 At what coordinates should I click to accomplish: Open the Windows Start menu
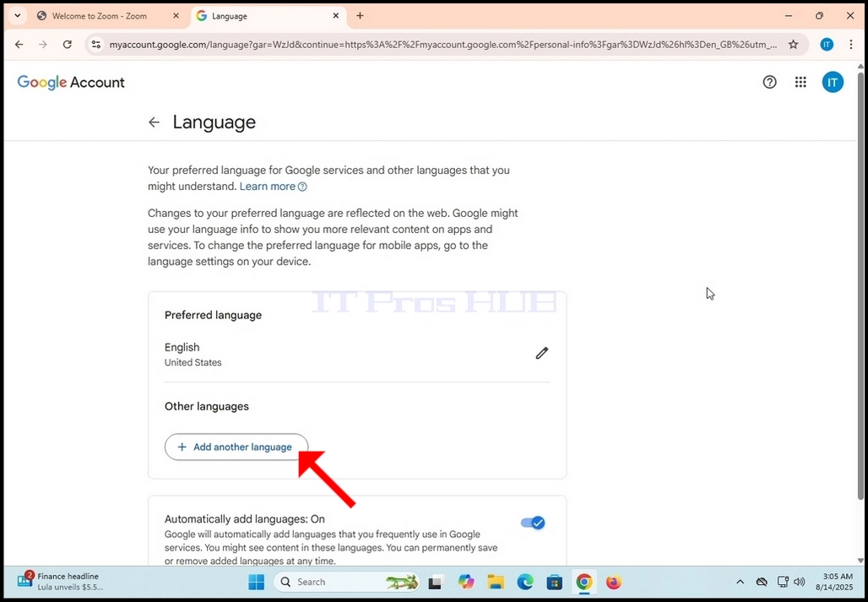[257, 582]
